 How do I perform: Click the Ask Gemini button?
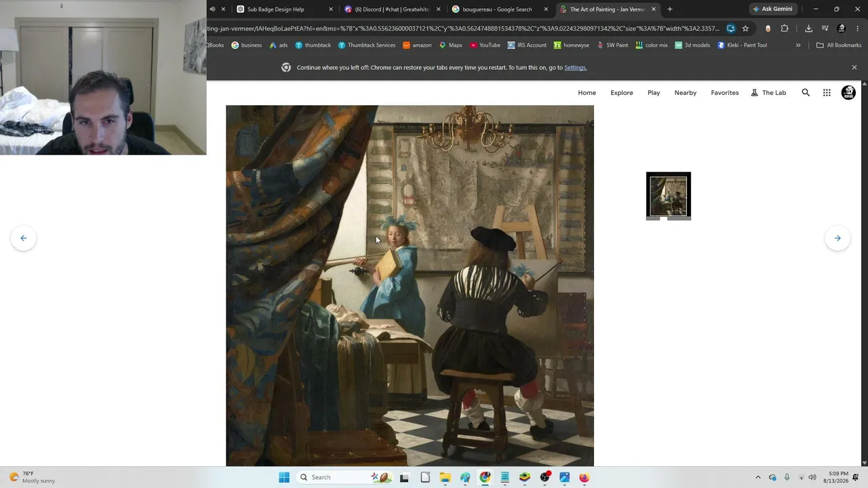click(x=772, y=9)
